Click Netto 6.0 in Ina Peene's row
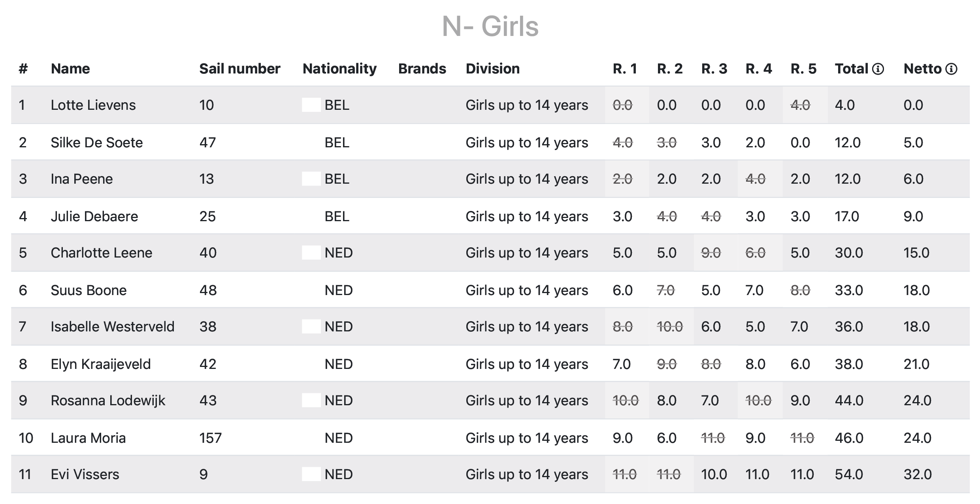 pos(914,179)
